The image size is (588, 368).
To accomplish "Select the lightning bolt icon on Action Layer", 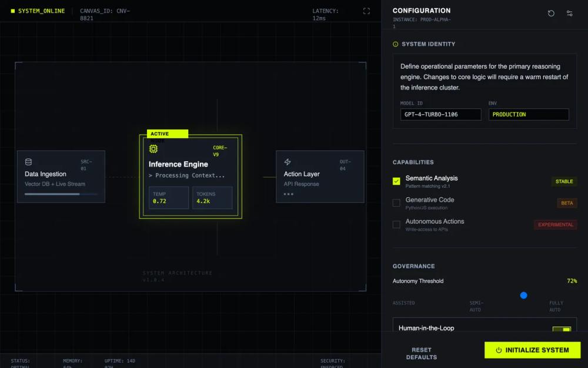I will [287, 161].
